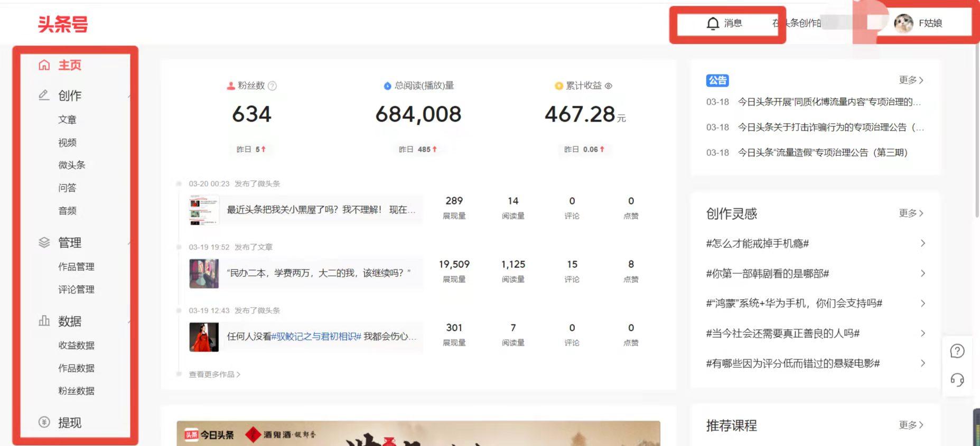Select 问答 in the sidebar
Viewport: 980px width, 446px height.
pos(67,188)
